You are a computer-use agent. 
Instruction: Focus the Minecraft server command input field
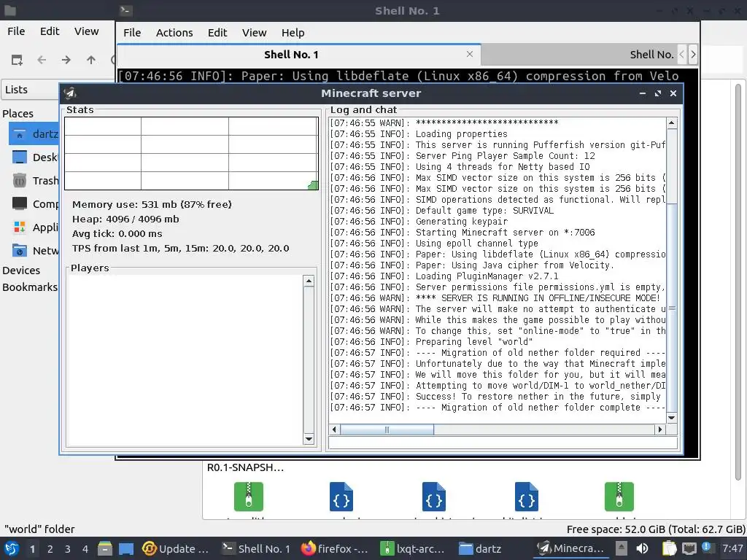(x=503, y=443)
